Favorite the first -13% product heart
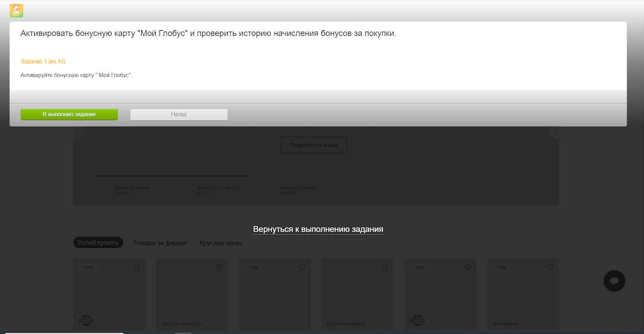The width and height of the screenshot is (644, 334). (302, 267)
